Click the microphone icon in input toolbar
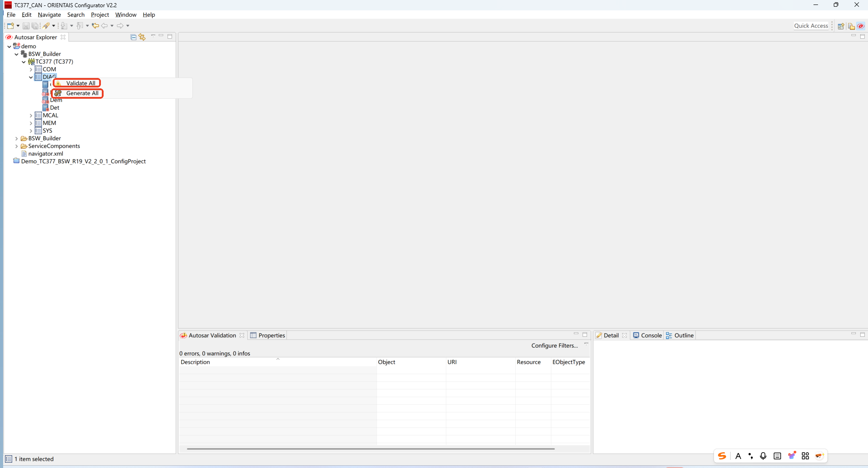868x468 pixels. tap(763, 456)
